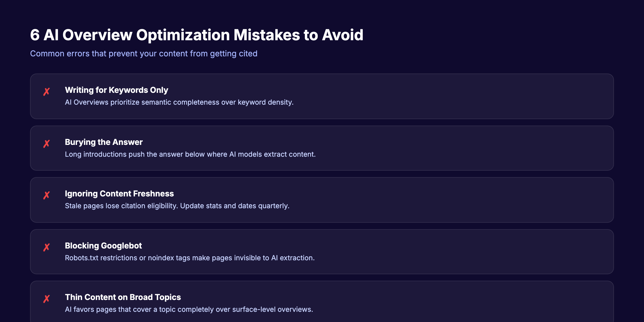
Task: Click the Burying the Answer title
Action: [104, 142]
